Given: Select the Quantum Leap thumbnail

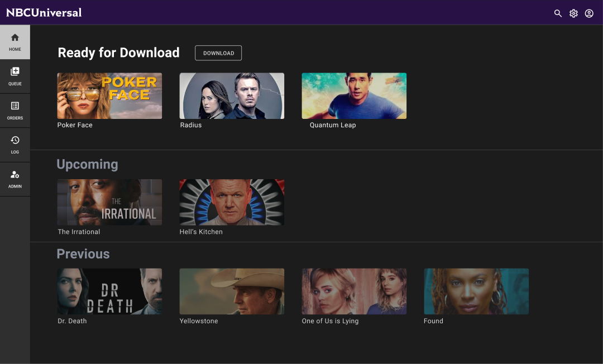Looking at the screenshot, I should pyautogui.click(x=354, y=95).
